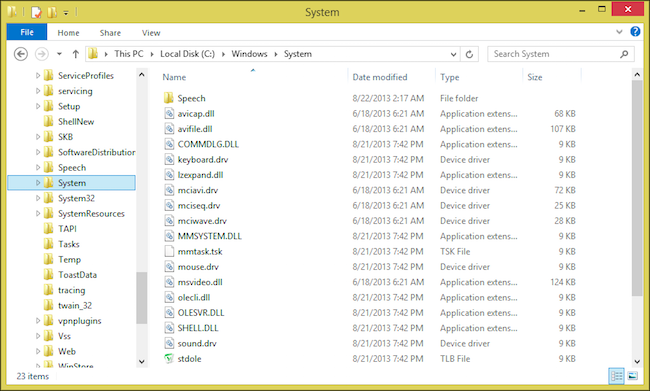Select the mciwave.drv file icon
This screenshot has height=391, width=650.
pos(169,221)
